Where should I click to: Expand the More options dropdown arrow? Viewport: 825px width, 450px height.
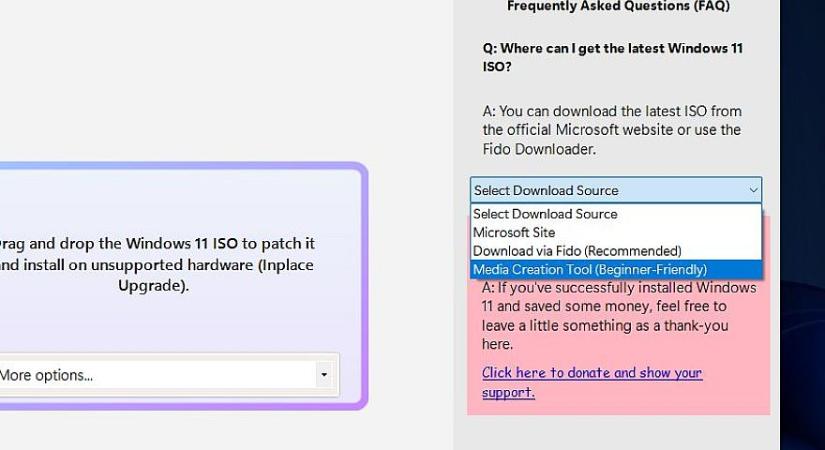point(324,375)
